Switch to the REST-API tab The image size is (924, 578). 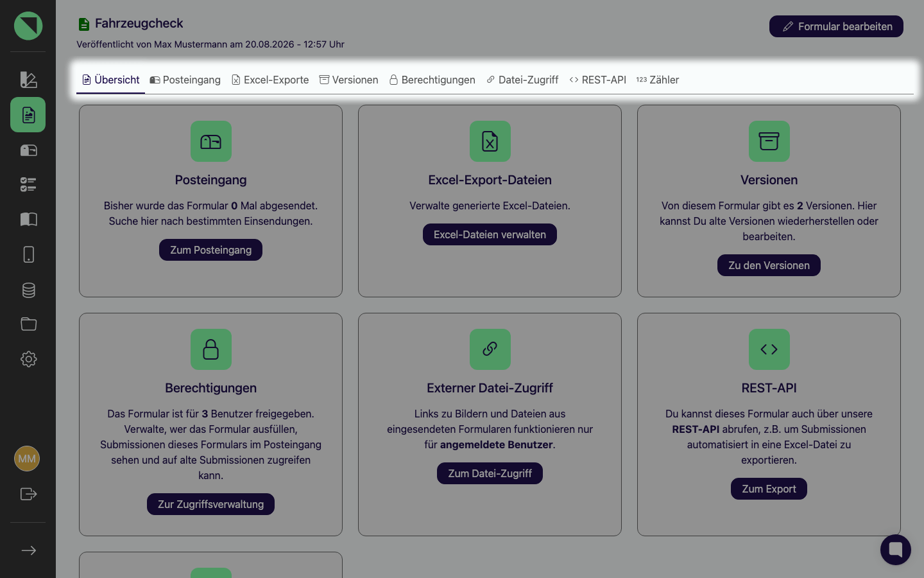pyautogui.click(x=598, y=80)
